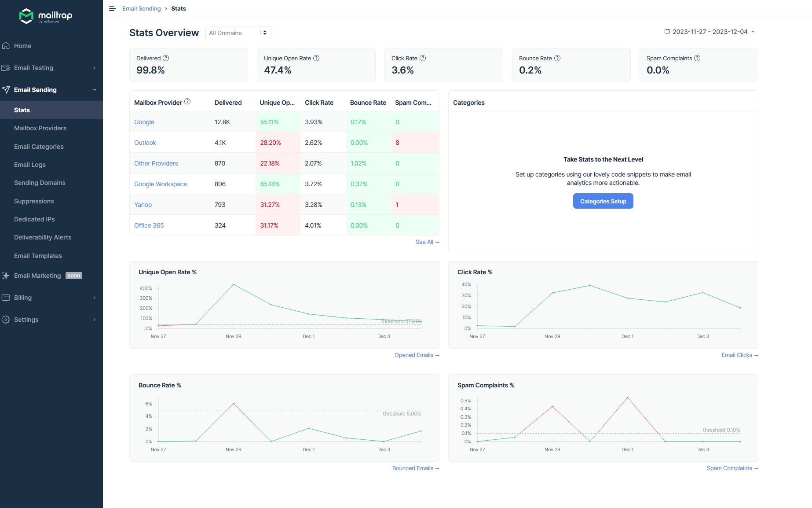Screen dimensions: 812x508
Task: Click the Spam Complaints help icon
Action: coord(697,58)
